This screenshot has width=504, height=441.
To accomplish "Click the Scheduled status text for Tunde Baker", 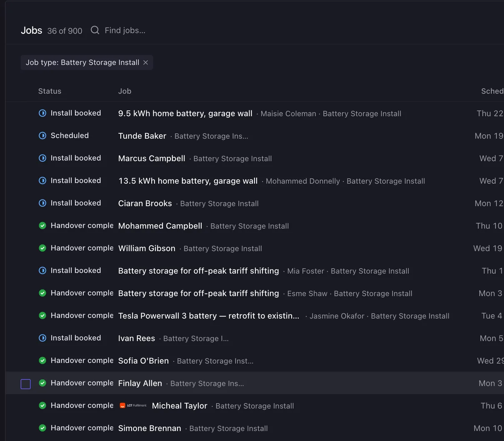I will click(x=70, y=136).
